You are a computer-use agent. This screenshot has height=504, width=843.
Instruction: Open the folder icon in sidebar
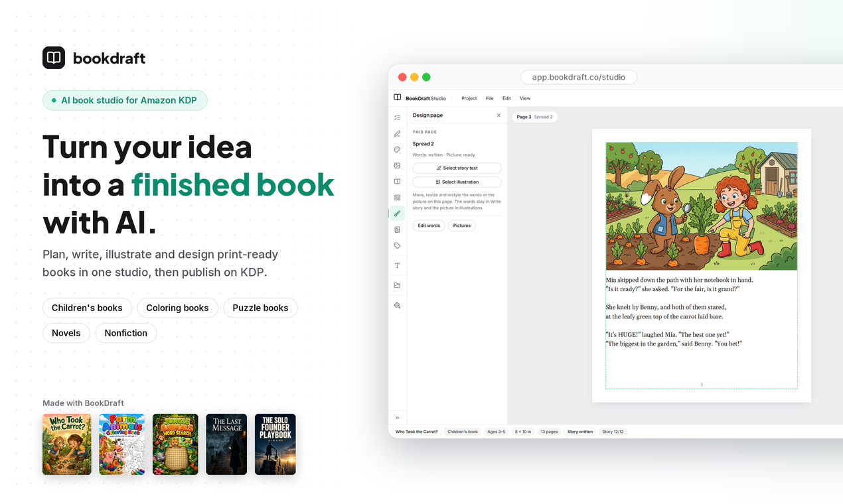tap(397, 285)
